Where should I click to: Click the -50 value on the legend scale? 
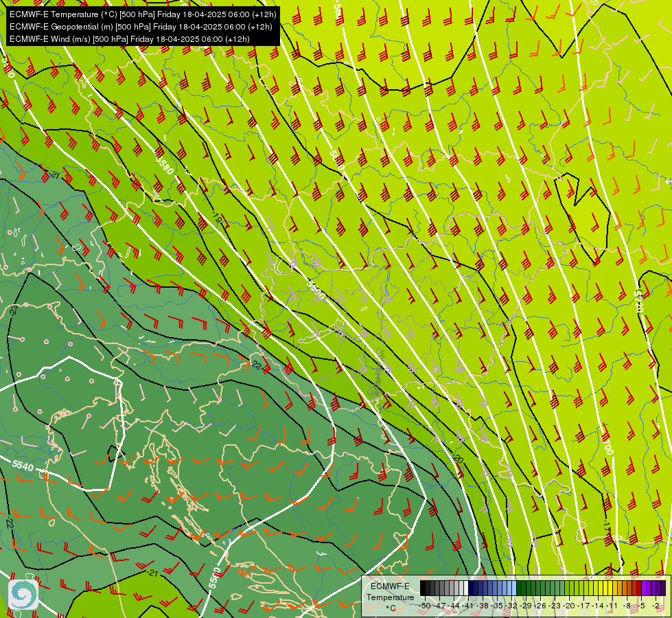pyautogui.click(x=425, y=606)
